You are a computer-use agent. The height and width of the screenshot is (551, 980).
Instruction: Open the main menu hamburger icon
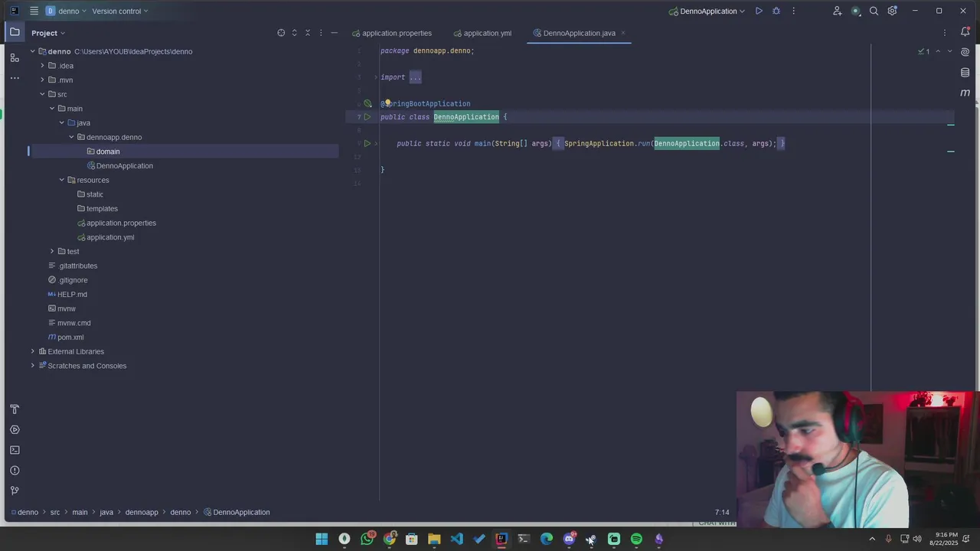click(34, 11)
